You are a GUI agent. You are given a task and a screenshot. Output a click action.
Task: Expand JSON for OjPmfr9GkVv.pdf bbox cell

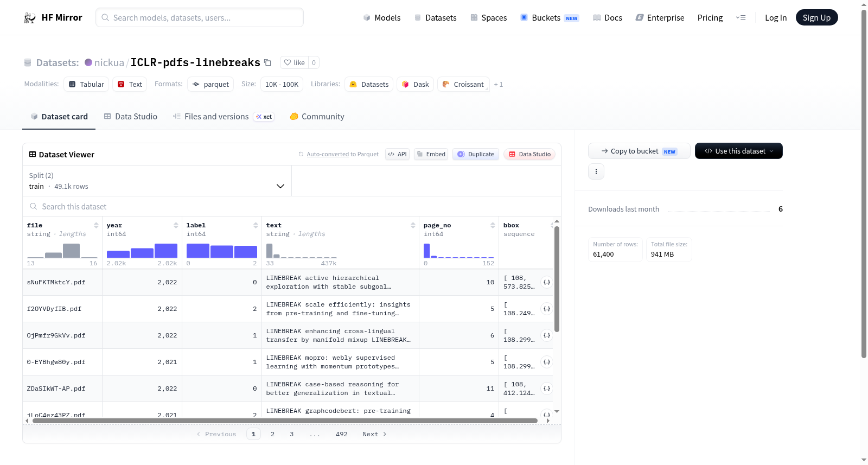click(x=547, y=335)
